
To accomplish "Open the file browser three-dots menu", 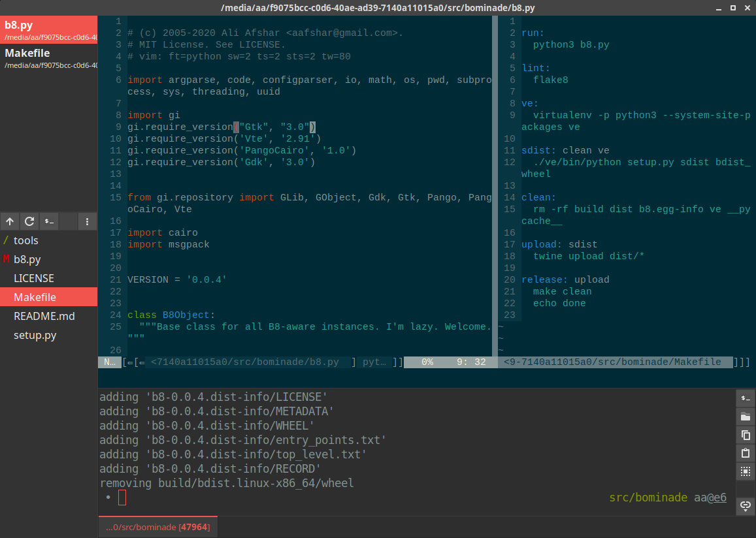I will [x=88, y=221].
